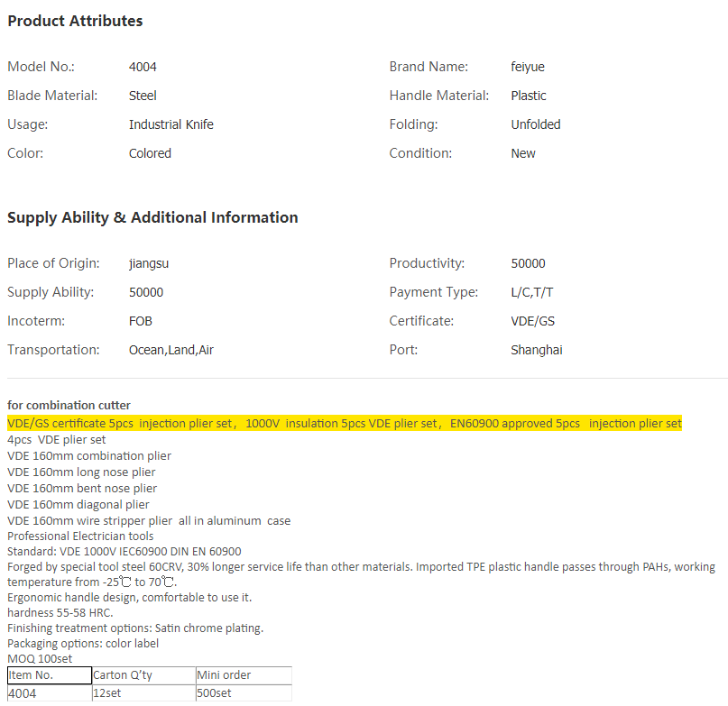Click the bold 'for combination cutter' text
The width and height of the screenshot is (728, 706).
pyautogui.click(x=69, y=405)
